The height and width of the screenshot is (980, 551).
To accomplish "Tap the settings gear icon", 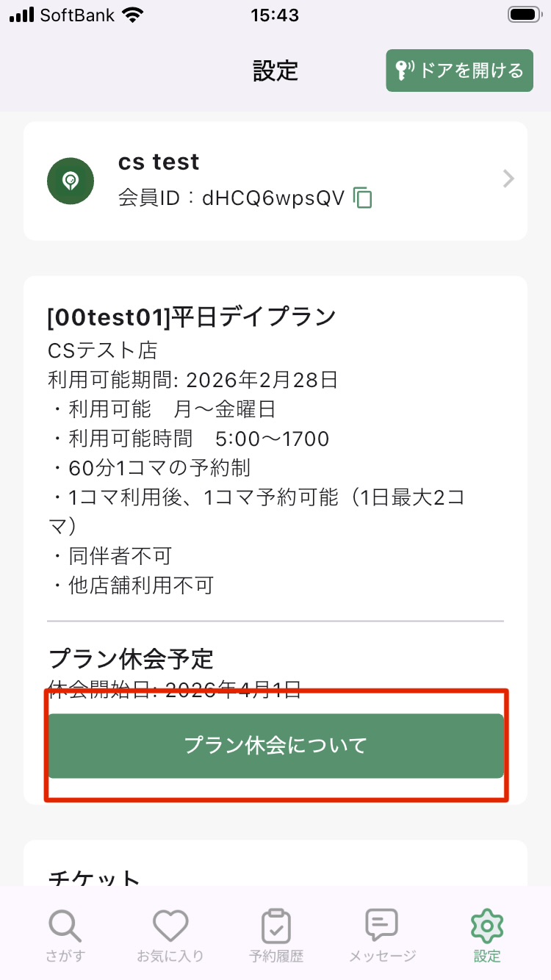I will click(486, 925).
